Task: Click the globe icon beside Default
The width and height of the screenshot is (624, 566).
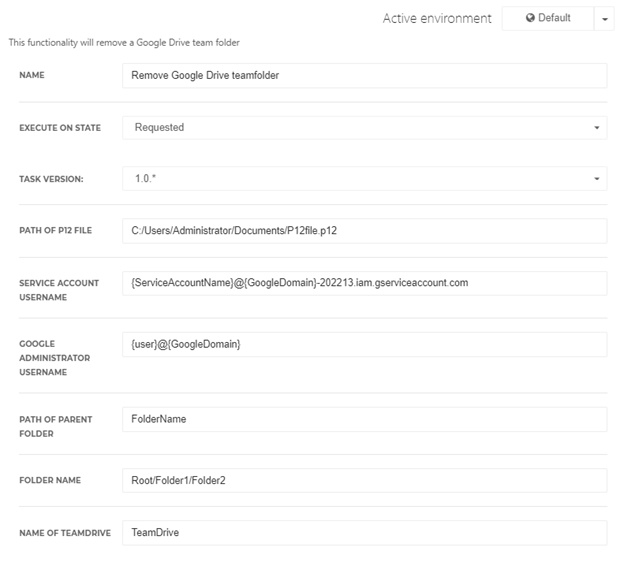Action: pyautogui.click(x=530, y=18)
